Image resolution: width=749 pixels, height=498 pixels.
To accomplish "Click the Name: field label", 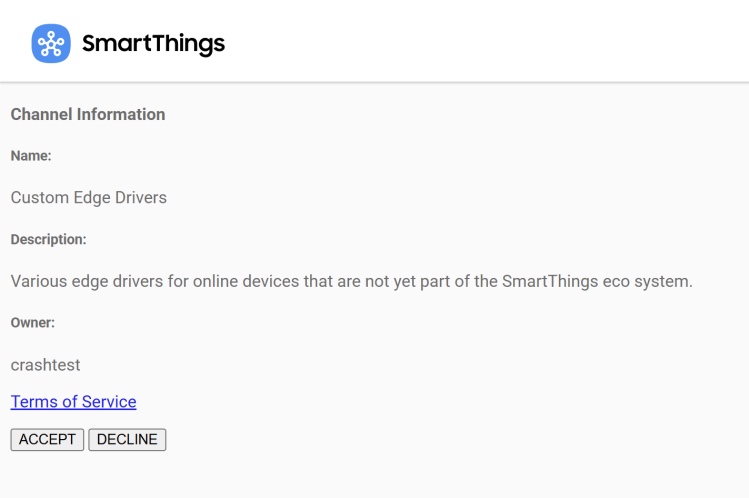I will [x=31, y=156].
